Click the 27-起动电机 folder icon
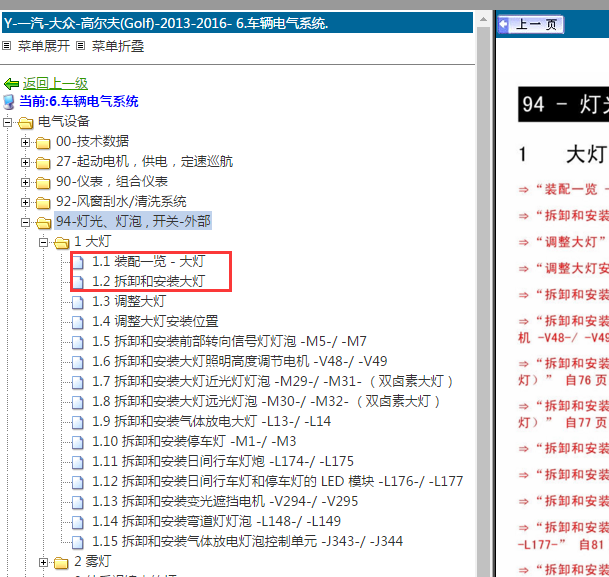Image resolution: width=609 pixels, height=577 pixels. point(43,162)
